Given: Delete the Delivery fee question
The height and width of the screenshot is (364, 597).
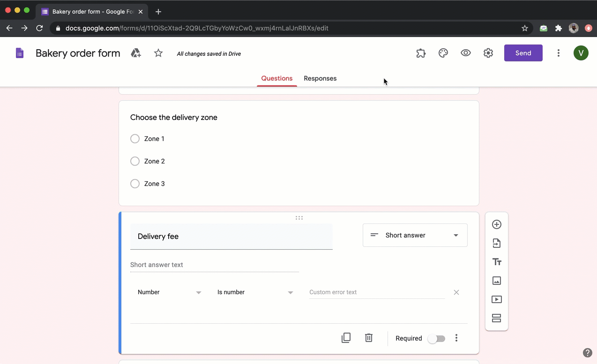Looking at the screenshot, I should pos(368,338).
